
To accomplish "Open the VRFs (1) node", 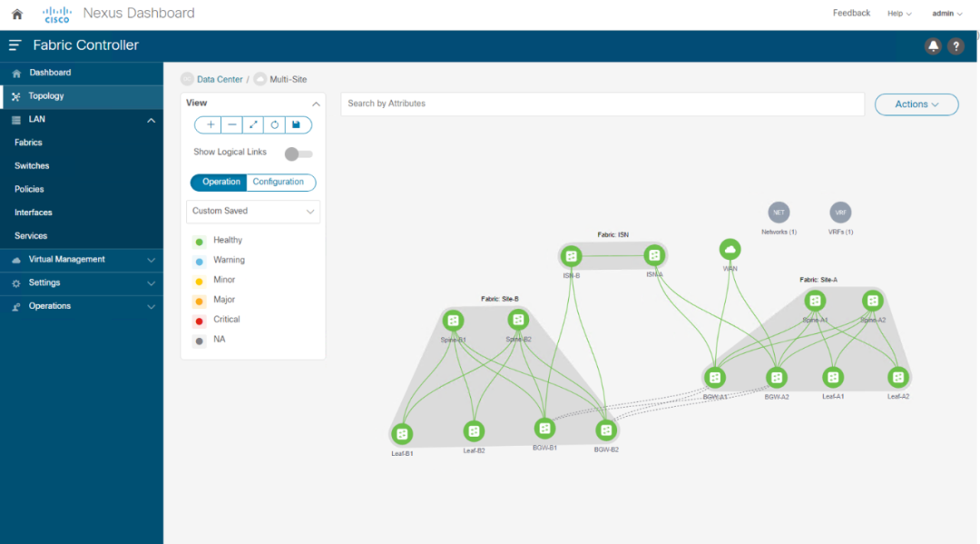I will click(x=840, y=213).
